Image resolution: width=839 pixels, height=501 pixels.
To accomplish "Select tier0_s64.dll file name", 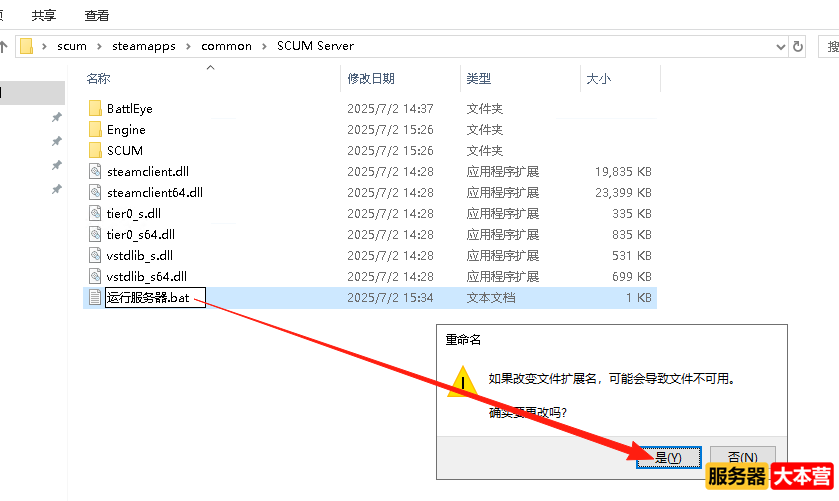I will [141, 234].
